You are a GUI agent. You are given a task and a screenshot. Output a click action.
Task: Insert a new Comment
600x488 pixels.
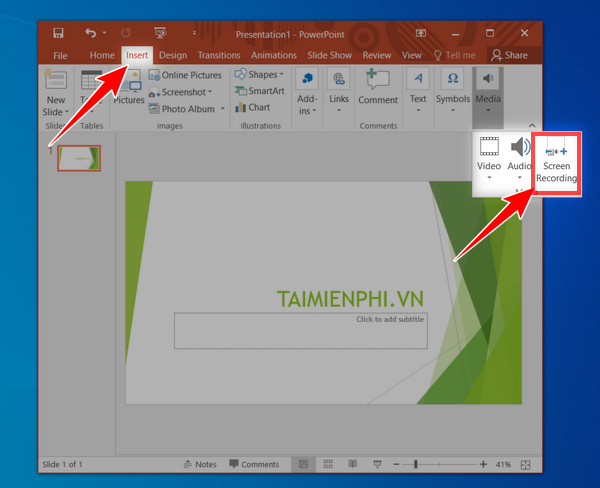(378, 87)
